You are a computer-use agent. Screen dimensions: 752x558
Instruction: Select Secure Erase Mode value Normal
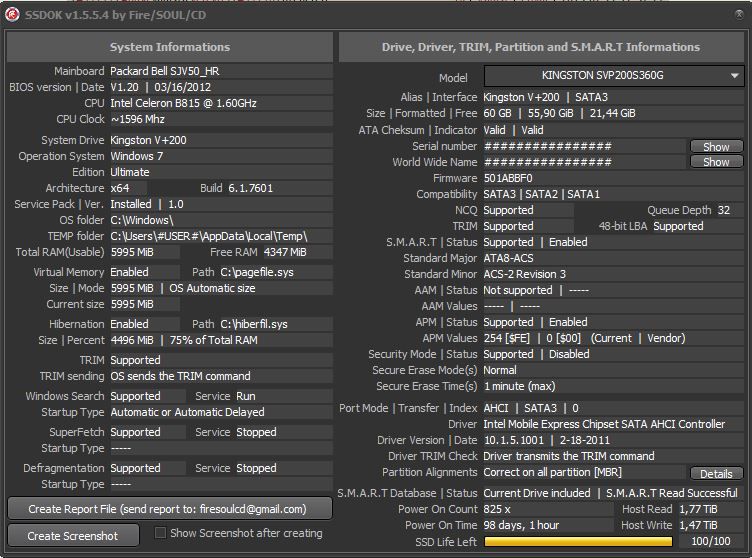point(500,370)
